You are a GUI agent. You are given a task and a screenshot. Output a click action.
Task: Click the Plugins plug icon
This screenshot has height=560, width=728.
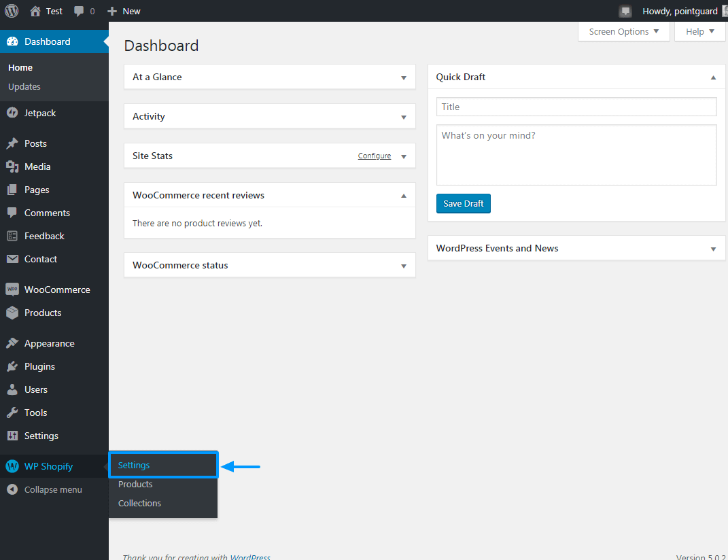click(12, 366)
